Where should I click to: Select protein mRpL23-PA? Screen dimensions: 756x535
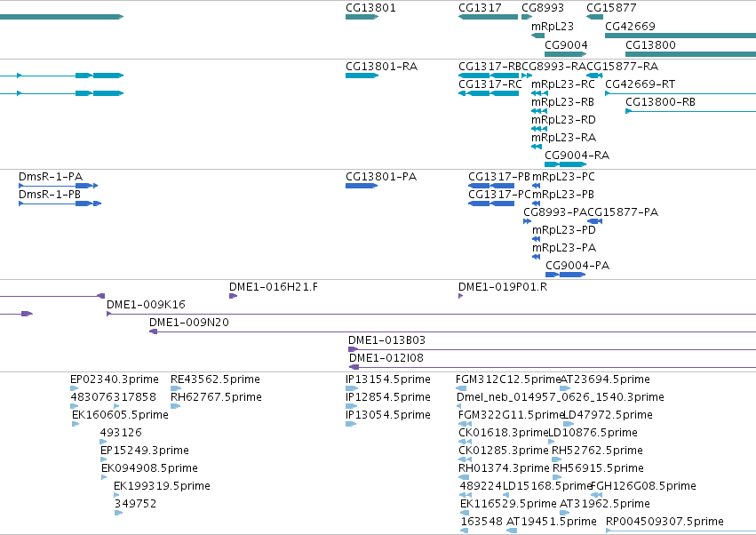coord(537,257)
